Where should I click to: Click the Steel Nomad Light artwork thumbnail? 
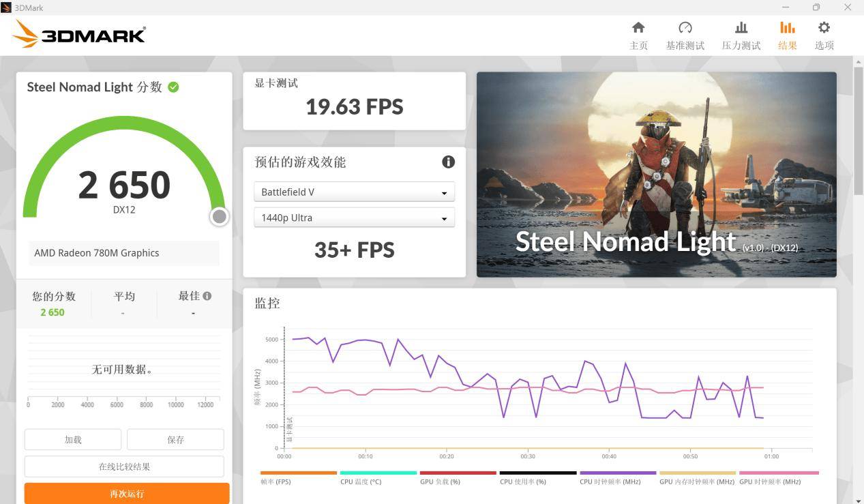pos(656,175)
